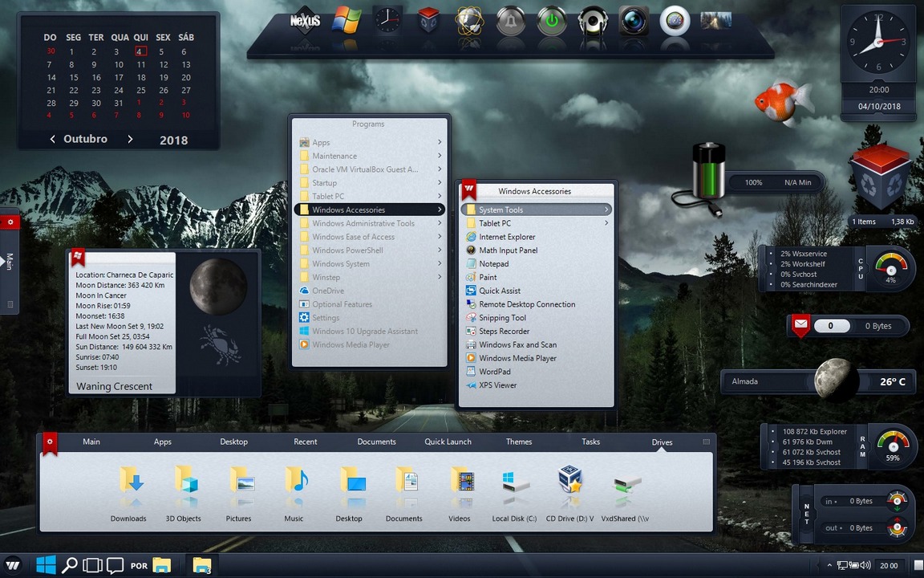Open the red recycle bin dock icon
Image resolution: width=924 pixels, height=578 pixels.
[x=428, y=21]
